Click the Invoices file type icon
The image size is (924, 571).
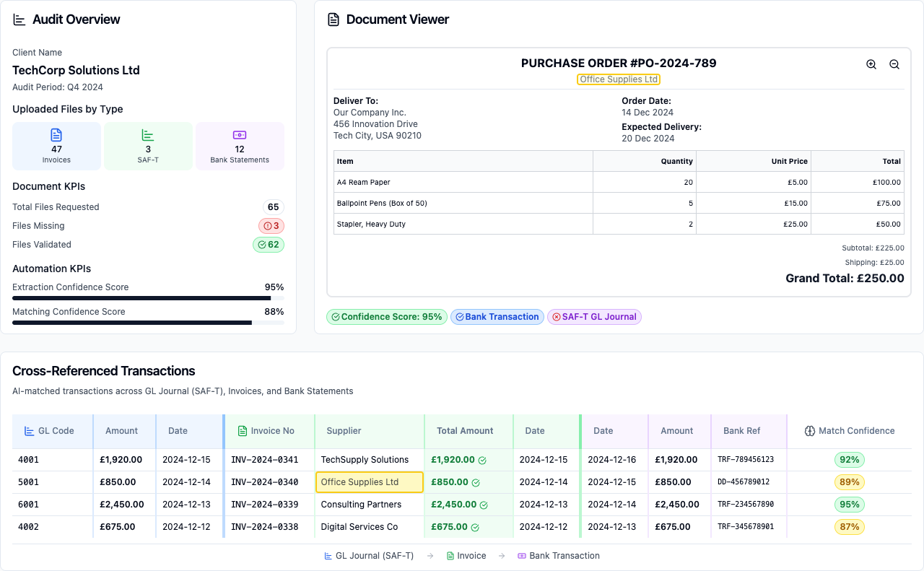coord(56,134)
